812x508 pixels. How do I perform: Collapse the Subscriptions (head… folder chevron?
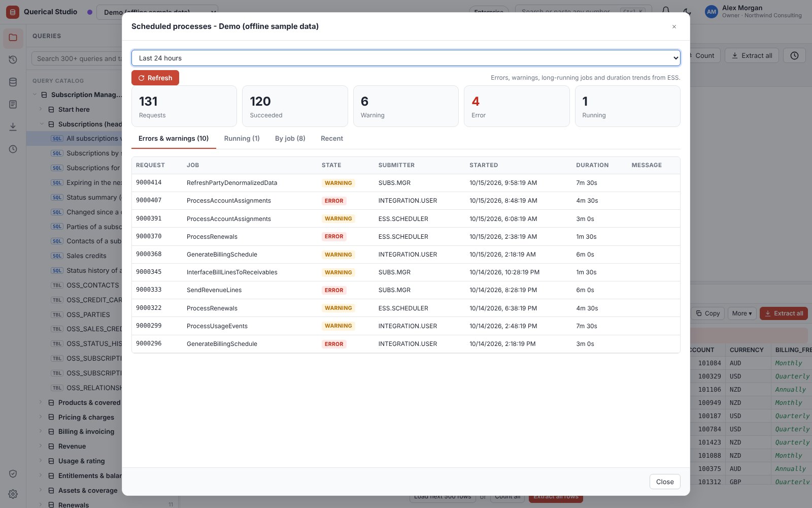point(41,124)
